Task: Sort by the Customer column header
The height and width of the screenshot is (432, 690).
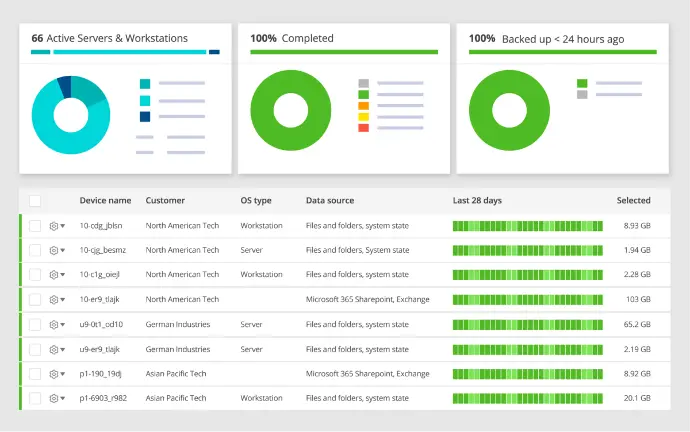Action: 165,201
